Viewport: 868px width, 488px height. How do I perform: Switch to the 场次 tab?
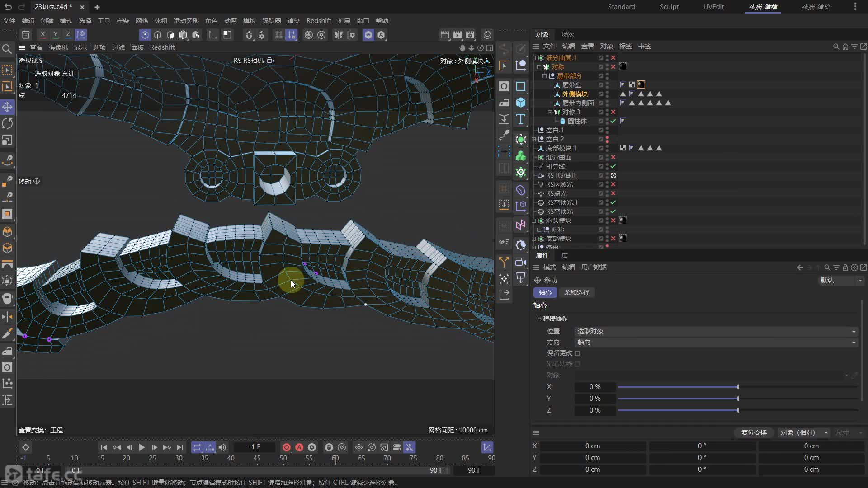coord(568,34)
